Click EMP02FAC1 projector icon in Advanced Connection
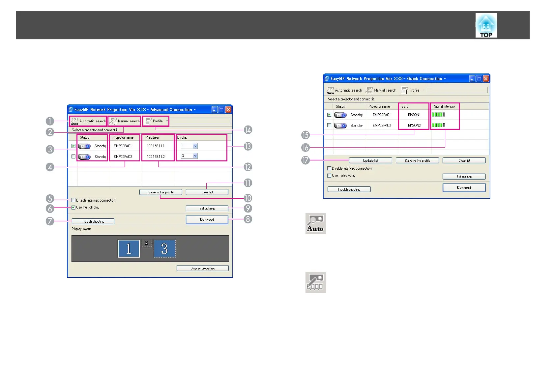The width and height of the screenshot is (555, 392). click(x=84, y=146)
